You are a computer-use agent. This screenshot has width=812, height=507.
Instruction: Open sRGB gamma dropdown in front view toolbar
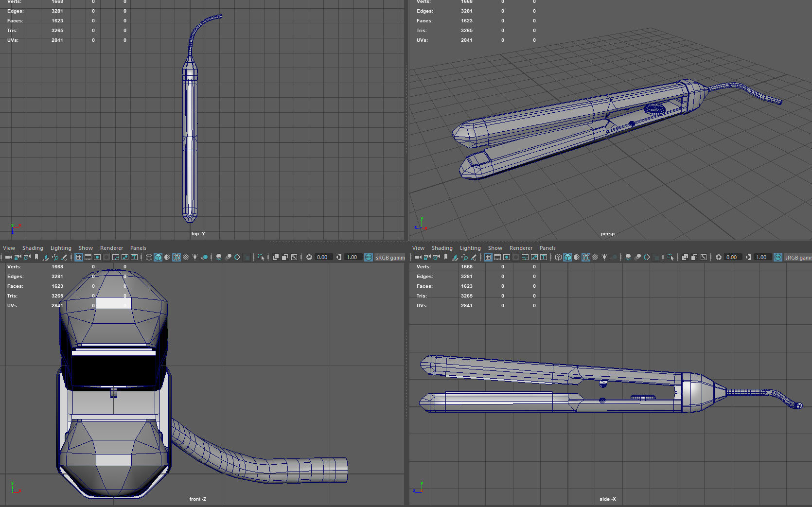point(390,257)
